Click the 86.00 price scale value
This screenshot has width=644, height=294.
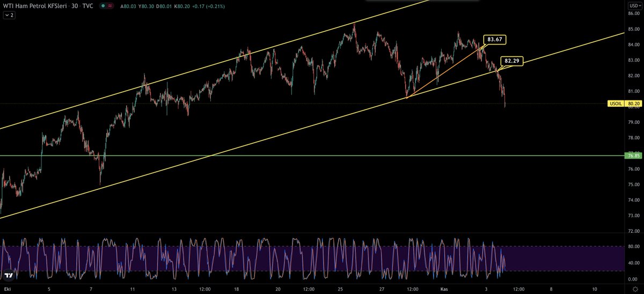(633, 14)
